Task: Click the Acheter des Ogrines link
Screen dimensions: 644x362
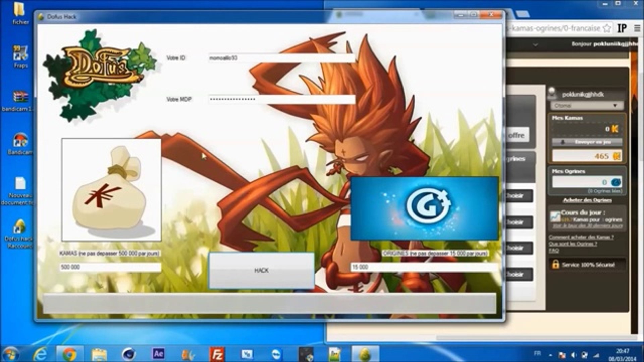Action: (x=587, y=200)
